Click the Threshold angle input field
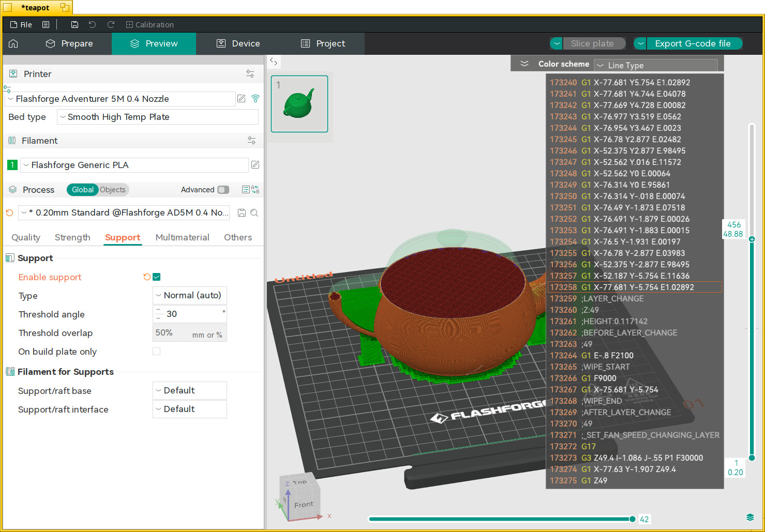 pyautogui.click(x=190, y=314)
